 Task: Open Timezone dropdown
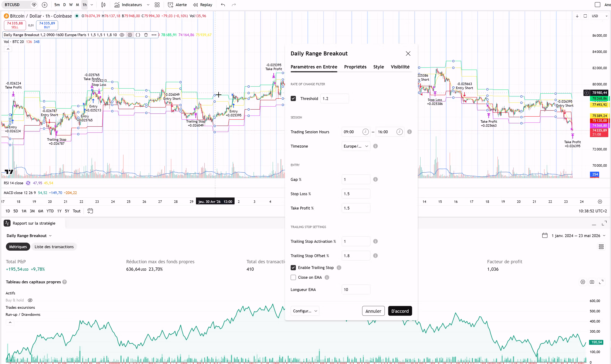coord(356,146)
